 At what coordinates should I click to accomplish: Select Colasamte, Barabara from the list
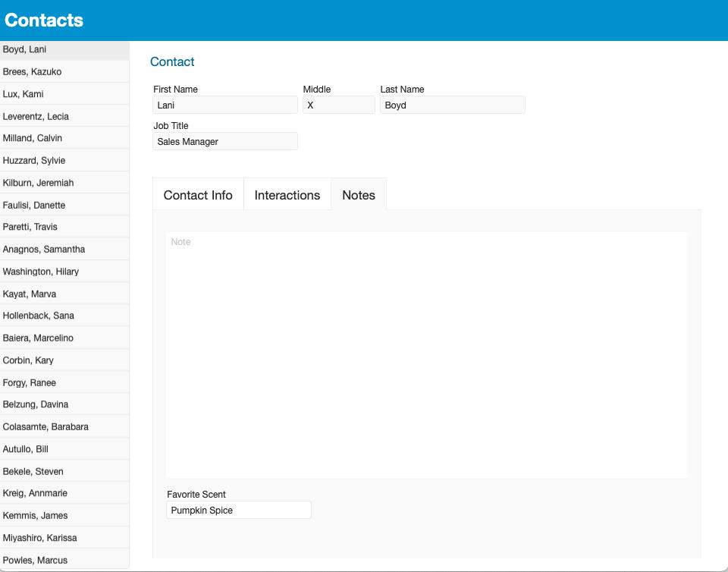(x=64, y=426)
